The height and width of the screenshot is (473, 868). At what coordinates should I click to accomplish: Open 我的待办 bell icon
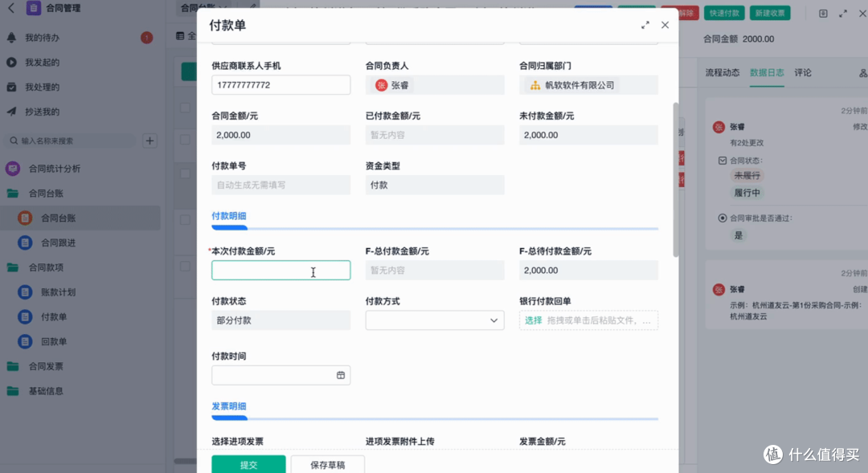pyautogui.click(x=11, y=38)
